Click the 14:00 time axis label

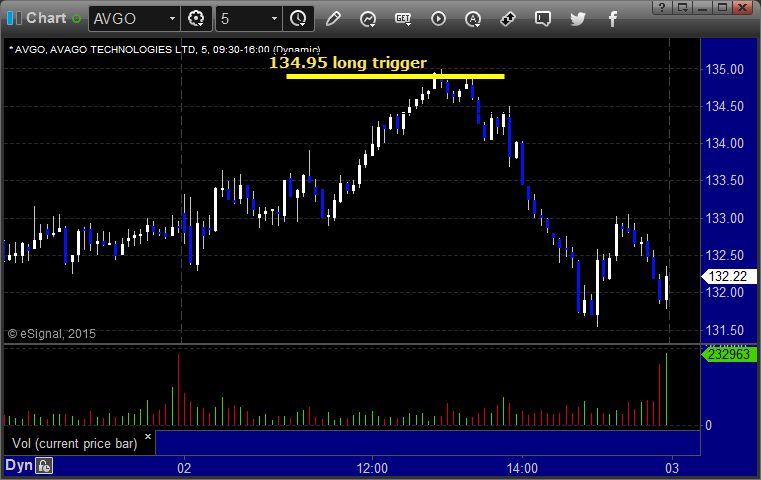click(x=522, y=468)
